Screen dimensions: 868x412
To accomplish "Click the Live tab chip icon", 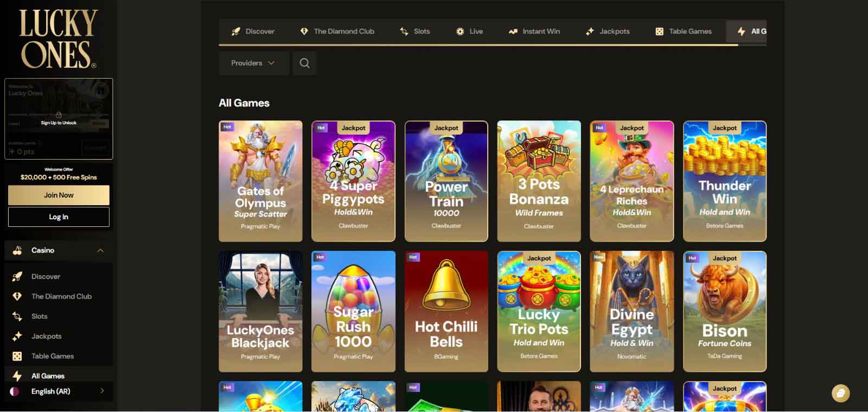I will pos(460,31).
